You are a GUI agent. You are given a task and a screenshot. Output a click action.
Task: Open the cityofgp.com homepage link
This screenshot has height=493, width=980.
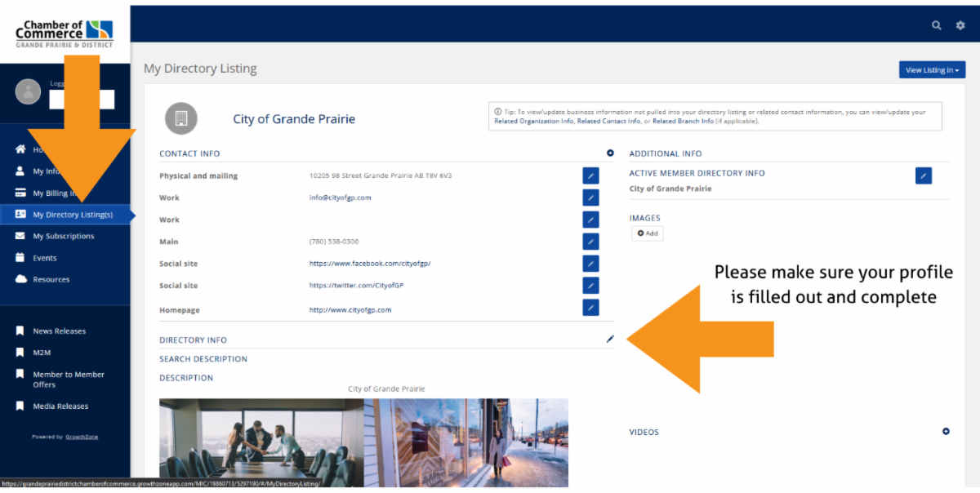pyautogui.click(x=350, y=310)
